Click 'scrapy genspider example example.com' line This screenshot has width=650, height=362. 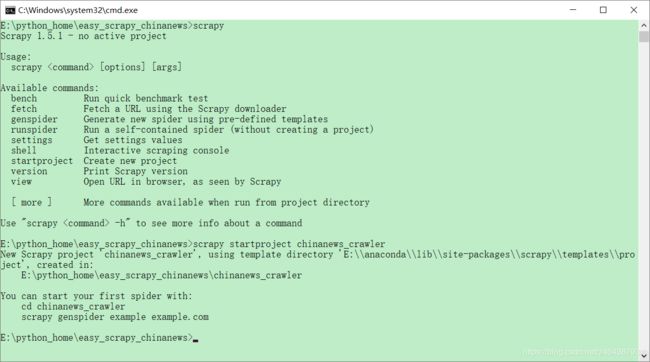pyautogui.click(x=115, y=317)
